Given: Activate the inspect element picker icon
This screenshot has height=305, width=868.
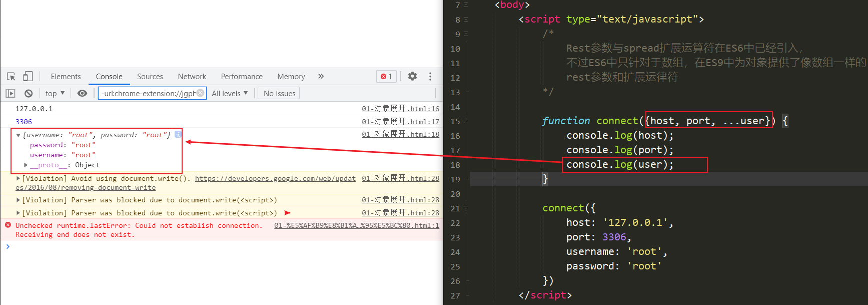Looking at the screenshot, I should click(x=11, y=77).
